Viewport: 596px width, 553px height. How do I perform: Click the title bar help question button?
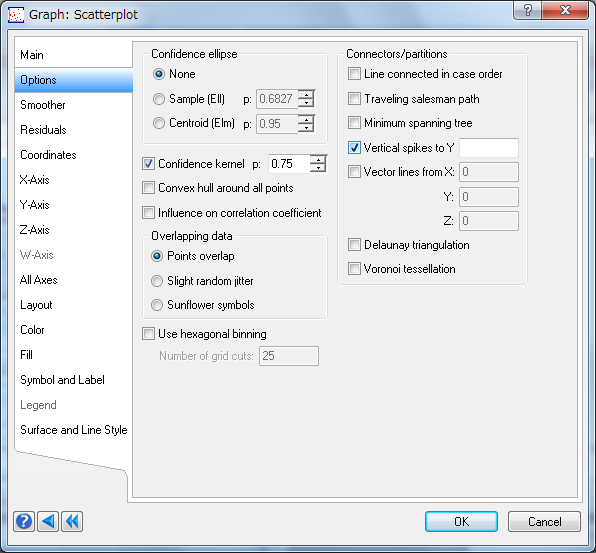point(528,10)
